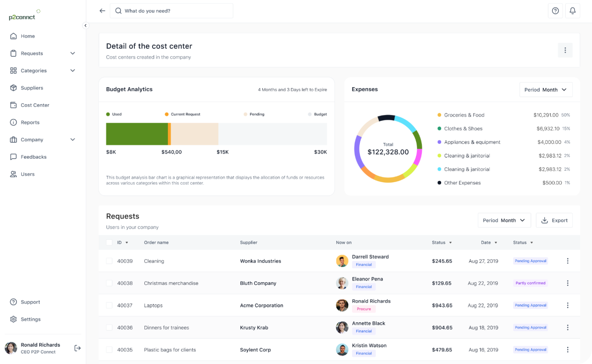592x364 pixels.
Task: Click the Reports info icon
Action: point(13,122)
